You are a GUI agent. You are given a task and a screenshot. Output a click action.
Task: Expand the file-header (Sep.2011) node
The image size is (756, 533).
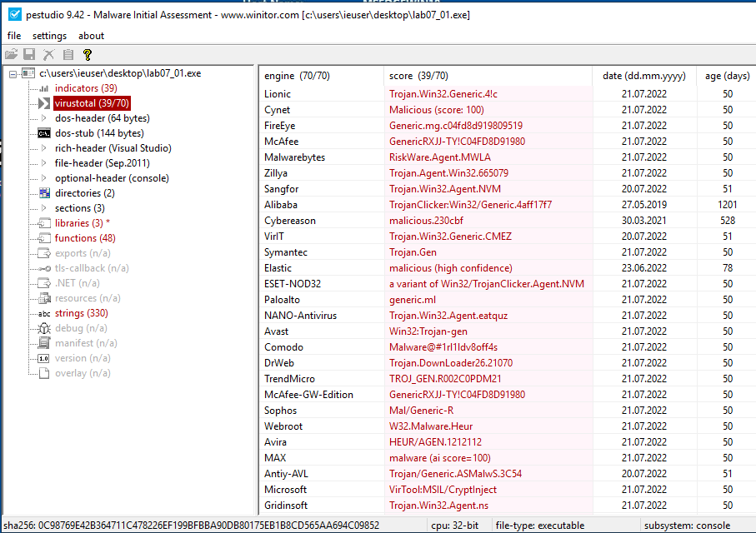point(44,163)
